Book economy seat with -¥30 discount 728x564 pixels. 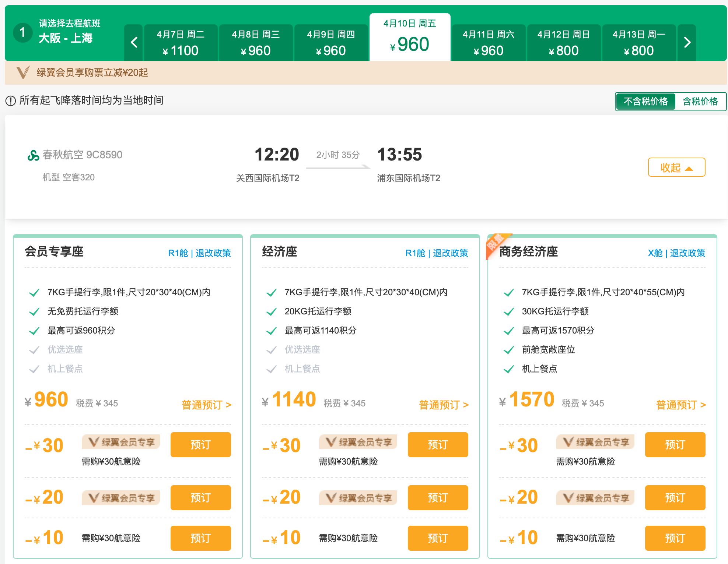click(438, 445)
